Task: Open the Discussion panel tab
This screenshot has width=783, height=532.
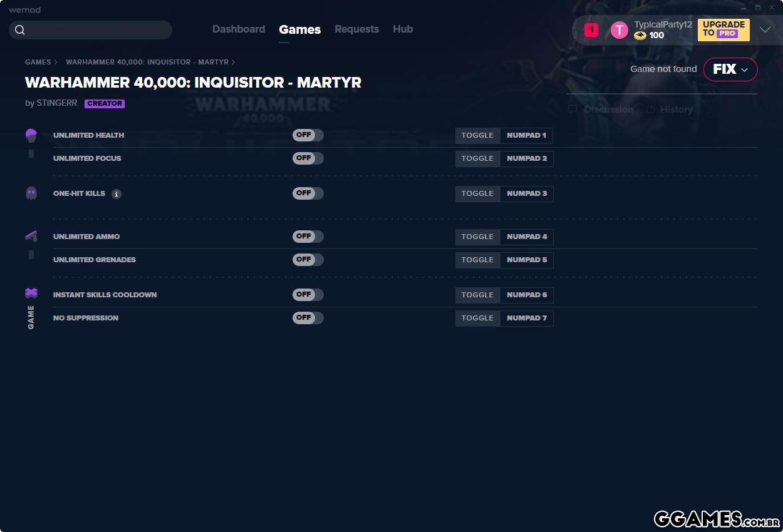Action: coord(608,110)
